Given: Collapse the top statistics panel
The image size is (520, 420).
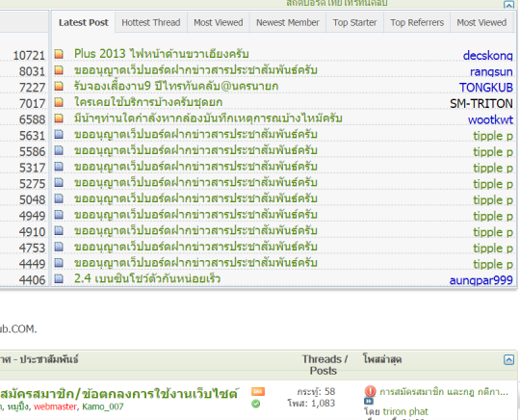Looking at the screenshot, I should (x=508, y=4).
